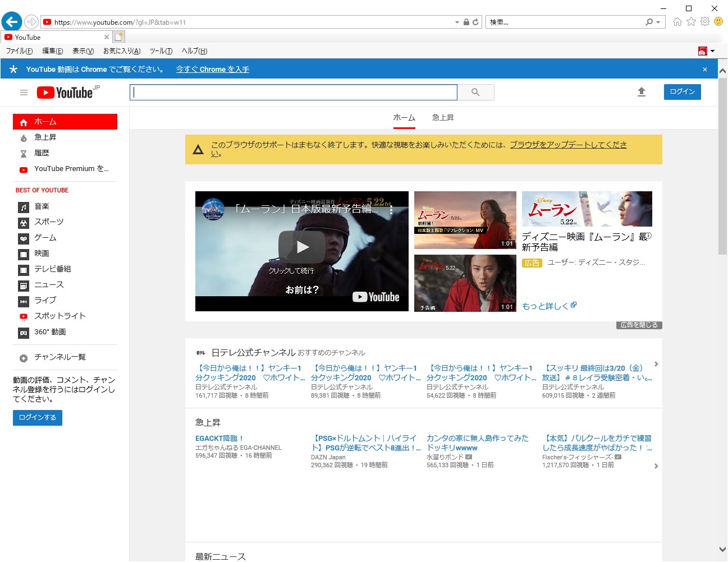
Task: Click the scrollbar down arrow
Action: (722, 550)
